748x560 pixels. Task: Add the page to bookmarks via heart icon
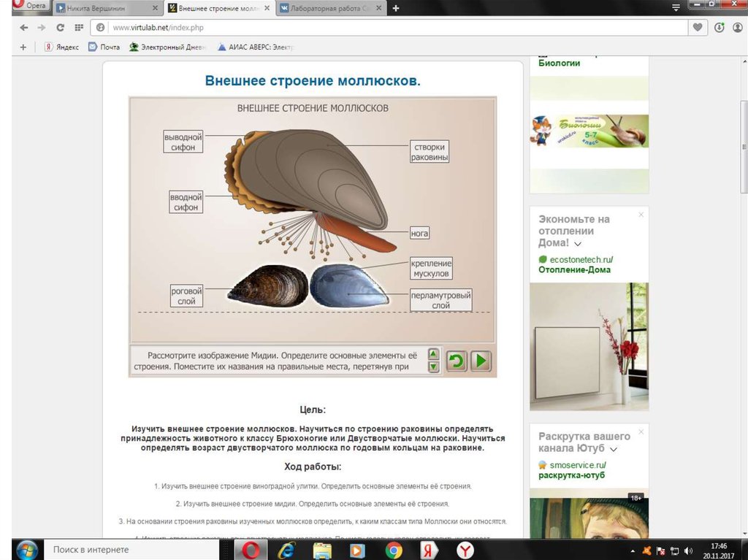[x=698, y=28]
